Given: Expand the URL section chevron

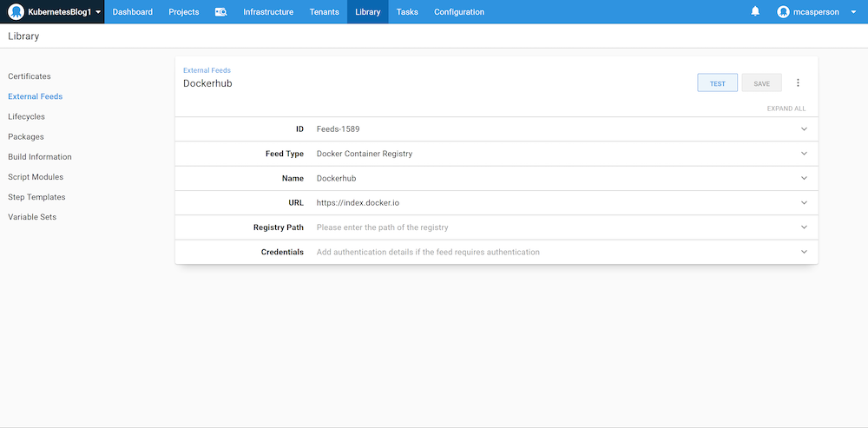Looking at the screenshot, I should (804, 203).
